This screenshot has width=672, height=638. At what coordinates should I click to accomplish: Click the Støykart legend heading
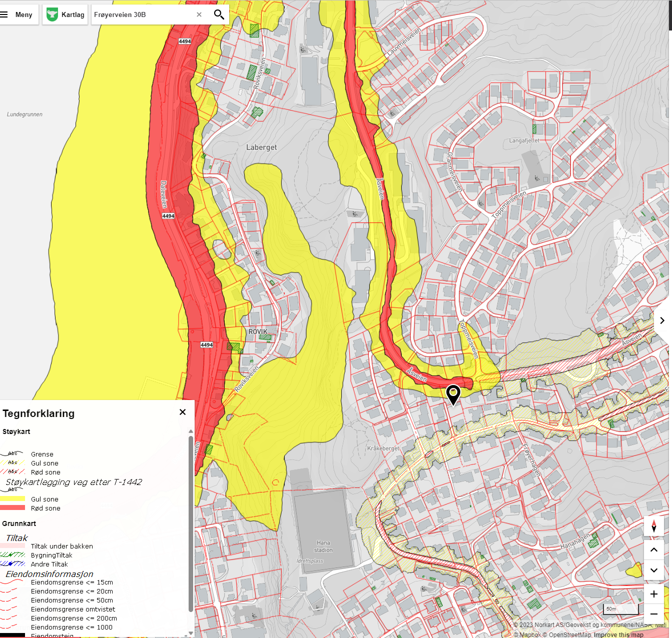(17, 431)
